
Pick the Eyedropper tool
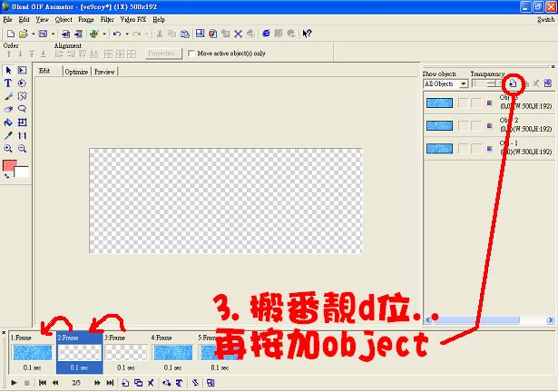[8, 135]
